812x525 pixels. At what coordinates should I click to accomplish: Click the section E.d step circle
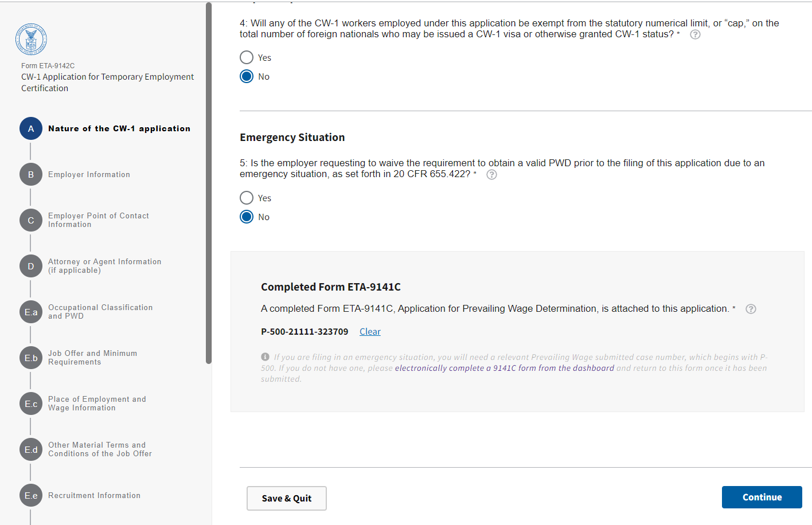point(31,450)
